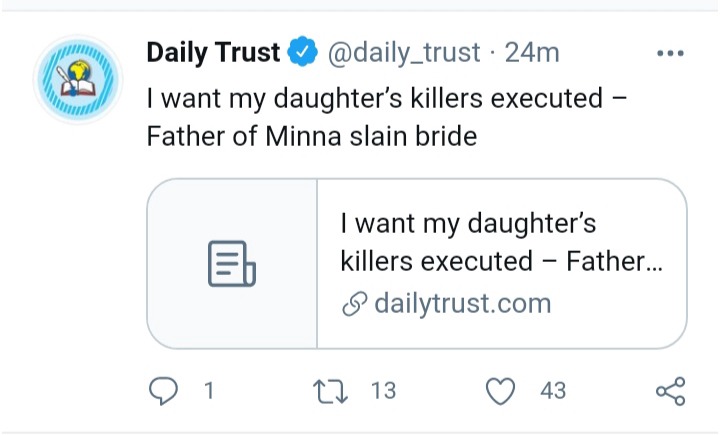Click the reply speech bubble icon
Image resolution: width=720 pixels, height=435 pixels.
pos(163,391)
